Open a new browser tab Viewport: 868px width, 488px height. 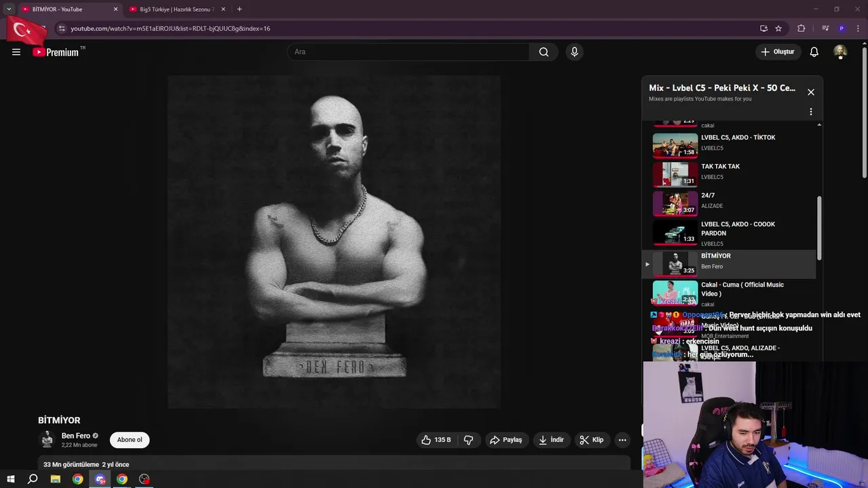click(239, 9)
